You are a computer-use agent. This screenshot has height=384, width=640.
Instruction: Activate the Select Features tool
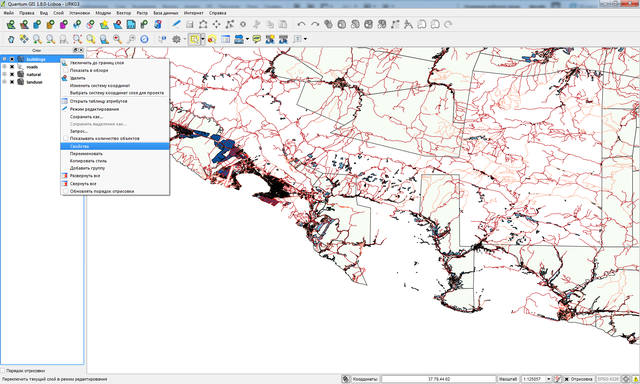[x=194, y=39]
